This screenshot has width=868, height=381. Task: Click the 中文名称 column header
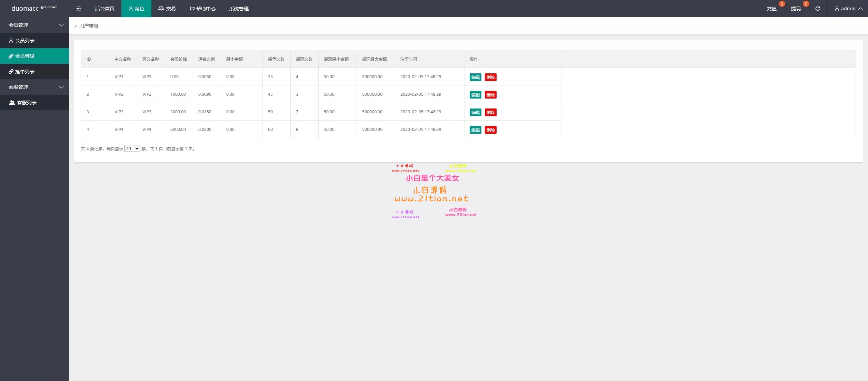[x=123, y=59]
